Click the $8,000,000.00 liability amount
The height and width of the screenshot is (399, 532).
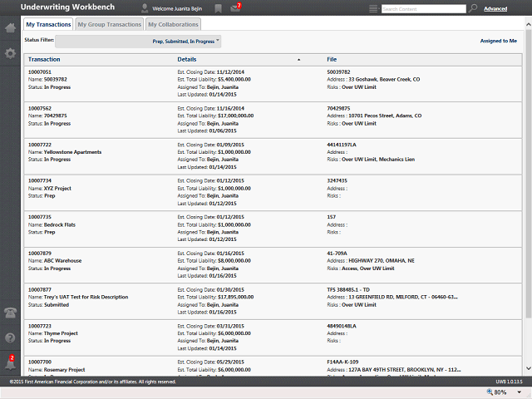point(234,261)
